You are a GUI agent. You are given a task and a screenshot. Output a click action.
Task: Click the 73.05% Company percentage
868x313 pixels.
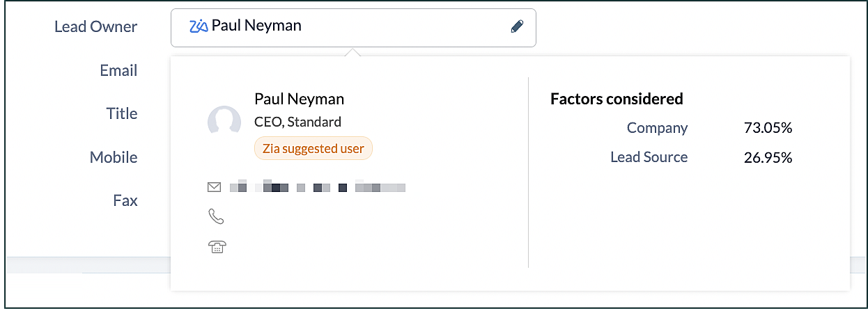click(768, 128)
